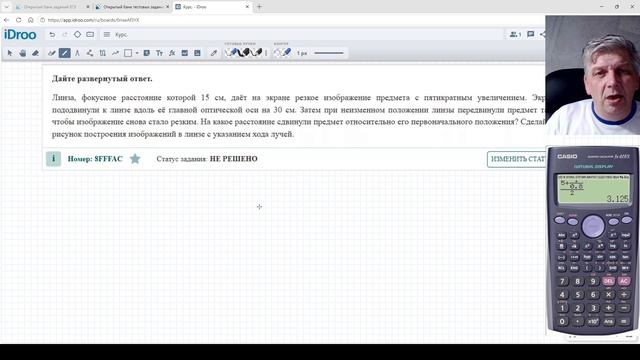Choose the graph plot tool
This screenshot has width=640, height=360.
pyautogui.click(x=115, y=53)
